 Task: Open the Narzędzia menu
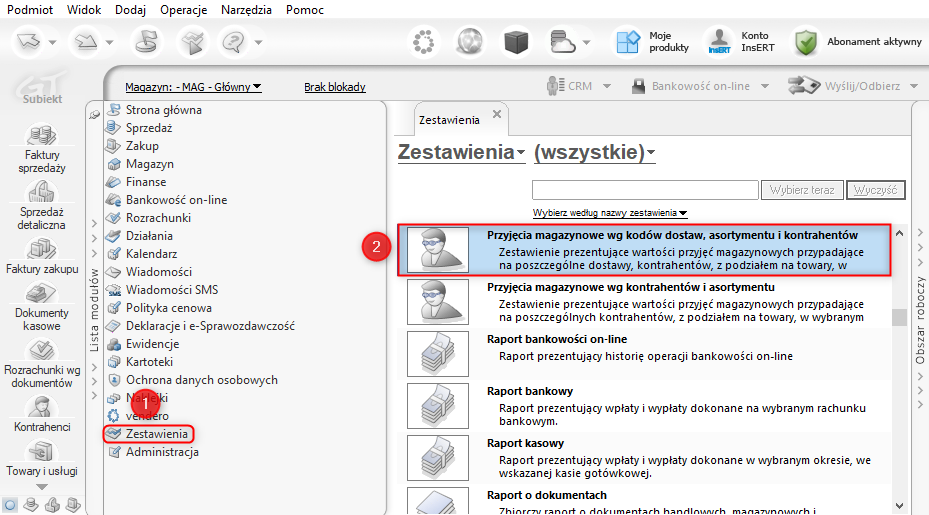coord(246,9)
